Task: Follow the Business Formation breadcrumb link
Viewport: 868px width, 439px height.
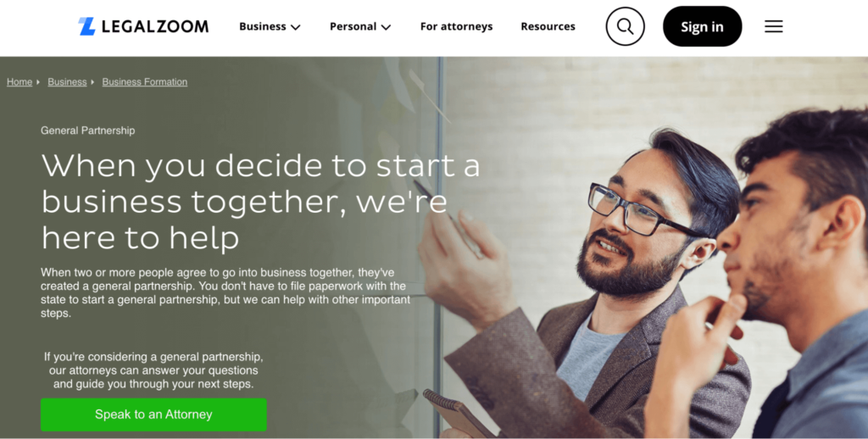Action: pyautogui.click(x=144, y=82)
